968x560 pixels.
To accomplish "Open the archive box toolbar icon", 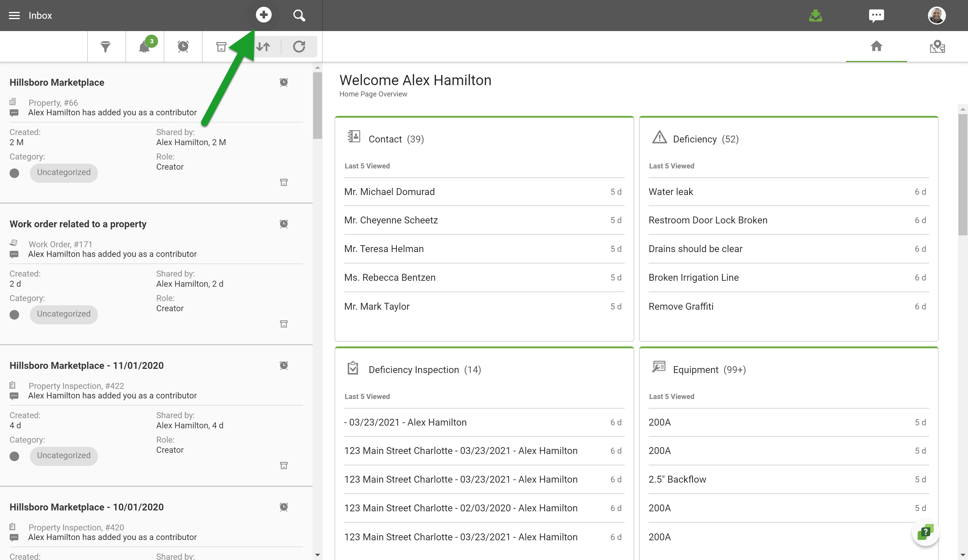I will click(221, 47).
